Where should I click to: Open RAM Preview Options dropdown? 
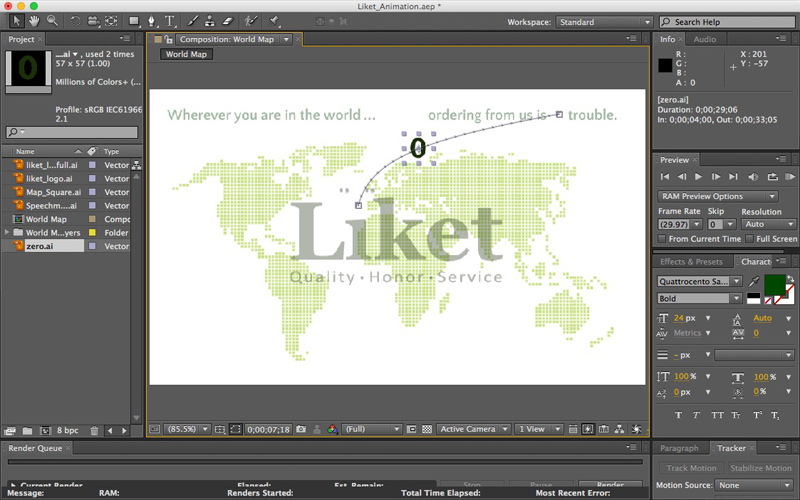(718, 196)
